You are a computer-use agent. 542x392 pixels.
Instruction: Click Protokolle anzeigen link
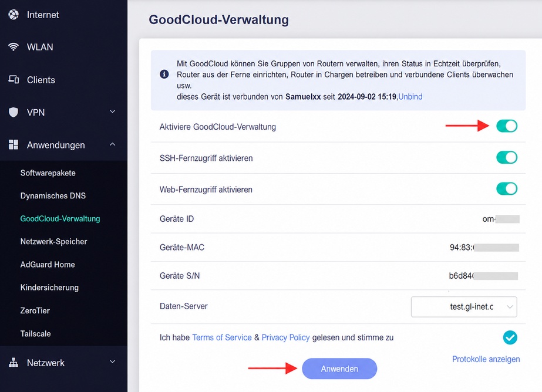click(486, 359)
